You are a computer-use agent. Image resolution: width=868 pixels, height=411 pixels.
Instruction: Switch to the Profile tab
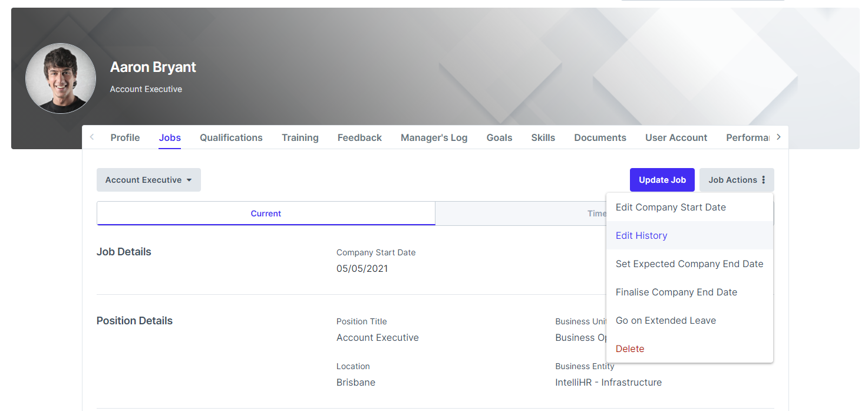125,137
